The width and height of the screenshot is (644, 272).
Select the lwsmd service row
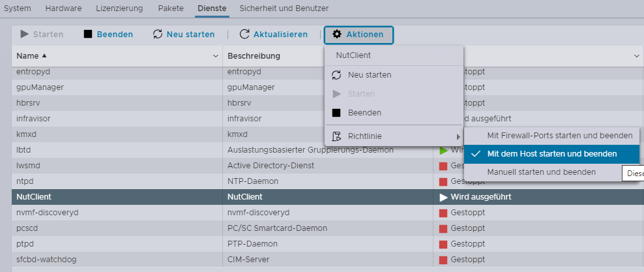(327, 166)
